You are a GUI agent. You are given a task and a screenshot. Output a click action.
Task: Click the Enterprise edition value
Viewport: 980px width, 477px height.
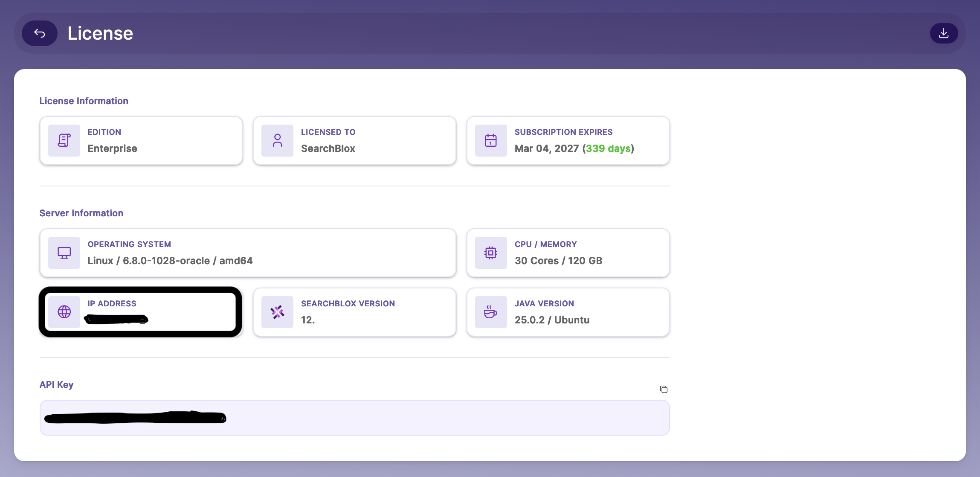point(113,148)
